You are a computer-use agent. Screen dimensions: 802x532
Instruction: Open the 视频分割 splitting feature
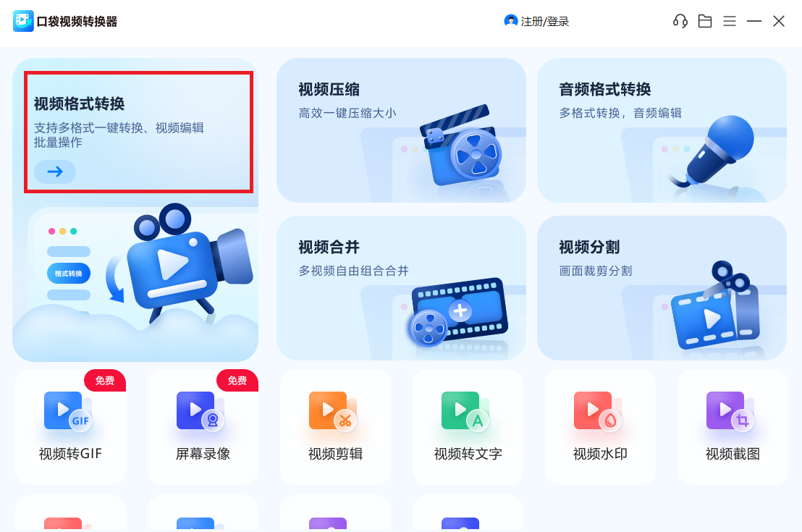point(661,288)
